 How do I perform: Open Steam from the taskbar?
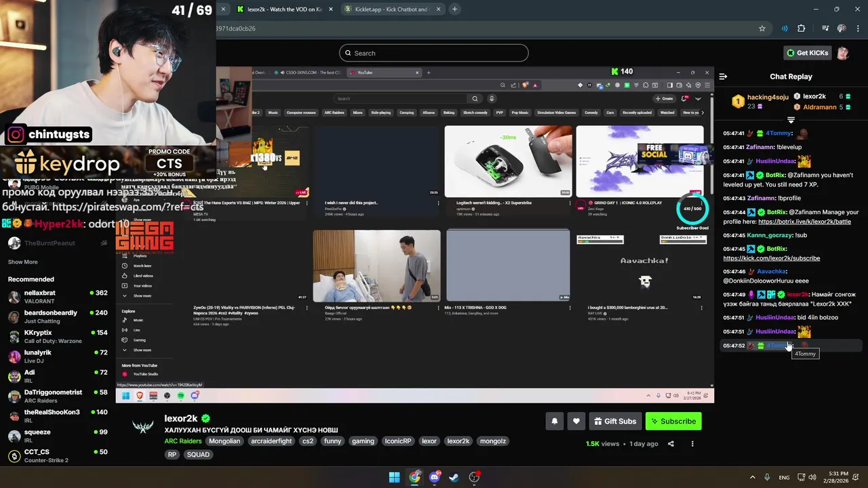[454, 477]
